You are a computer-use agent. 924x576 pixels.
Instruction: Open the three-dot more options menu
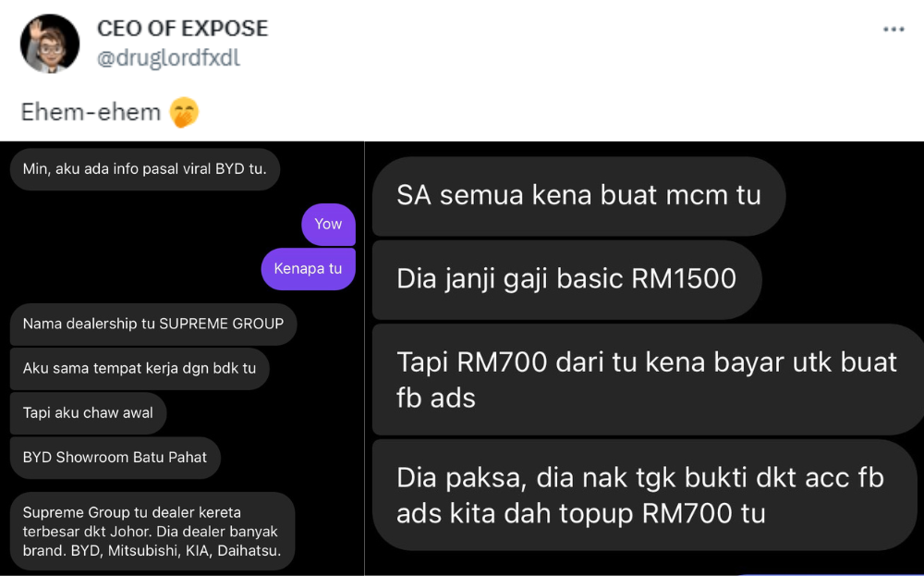coord(894,30)
